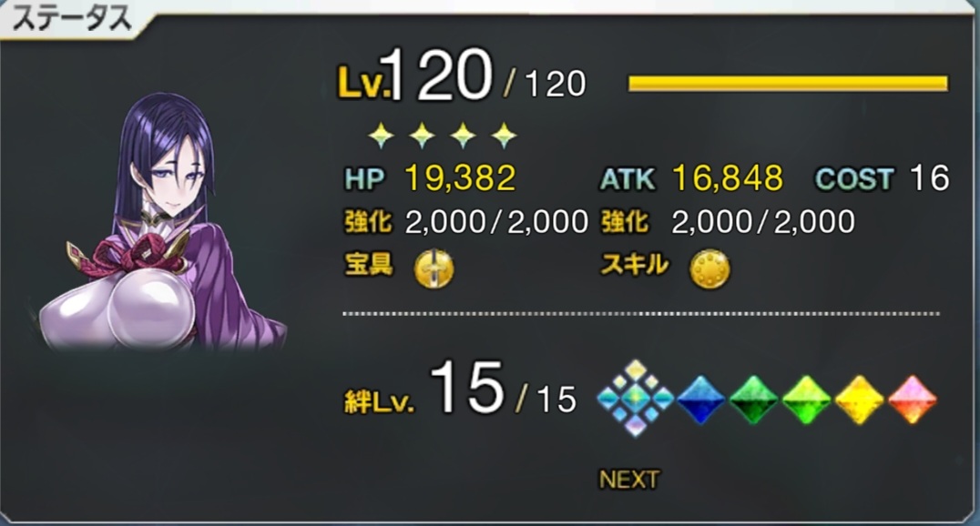980x526 pixels.
Task: Select the yellow bond gem
Action: 860,400
